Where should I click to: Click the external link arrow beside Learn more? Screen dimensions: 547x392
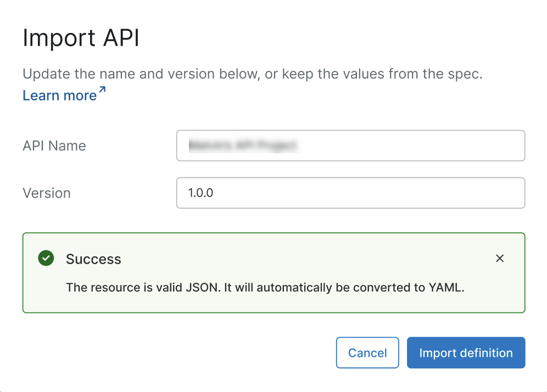click(x=101, y=89)
